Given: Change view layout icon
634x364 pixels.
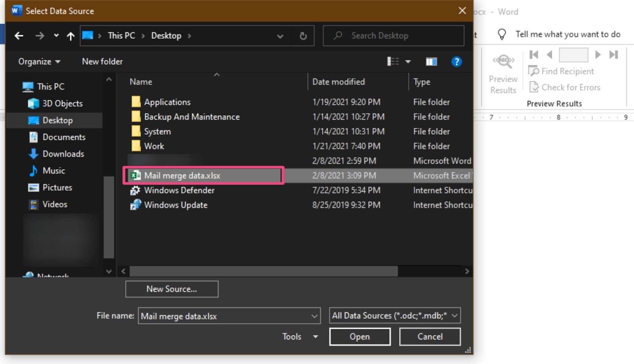Looking at the screenshot, I should (393, 61).
